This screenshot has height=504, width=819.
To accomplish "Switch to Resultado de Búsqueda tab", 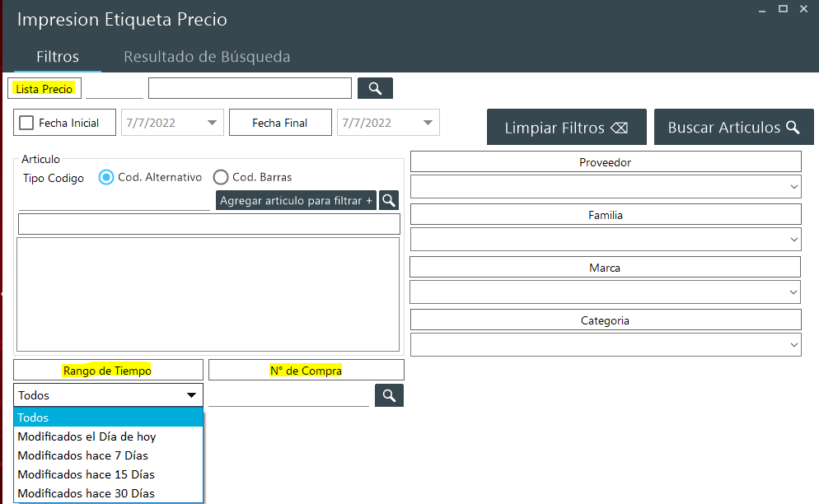I will [207, 57].
